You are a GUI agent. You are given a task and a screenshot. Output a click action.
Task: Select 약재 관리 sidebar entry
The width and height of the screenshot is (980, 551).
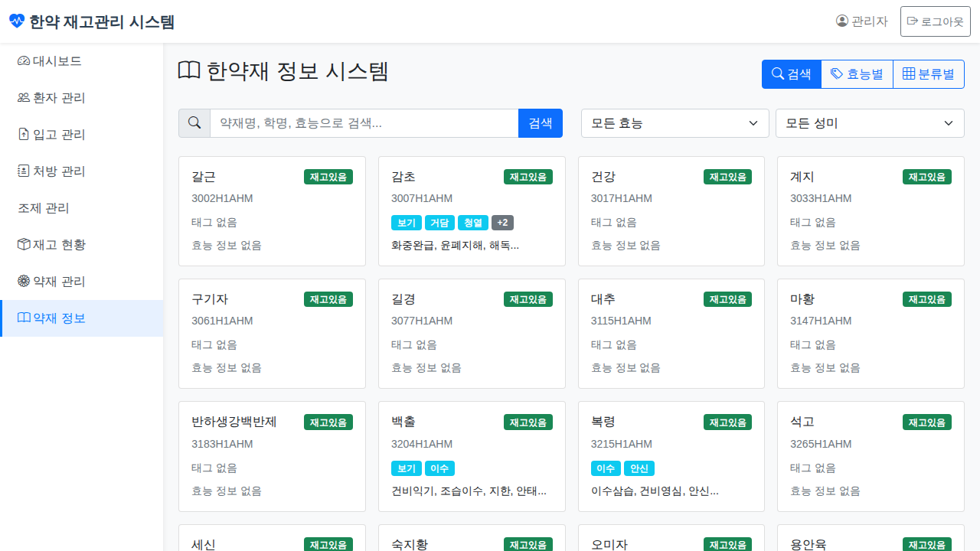click(51, 282)
